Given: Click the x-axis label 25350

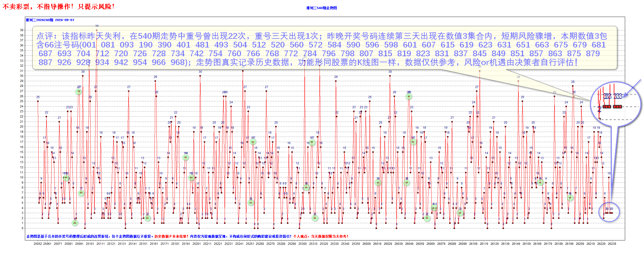Looking at the screenshot, I should 356,244.
